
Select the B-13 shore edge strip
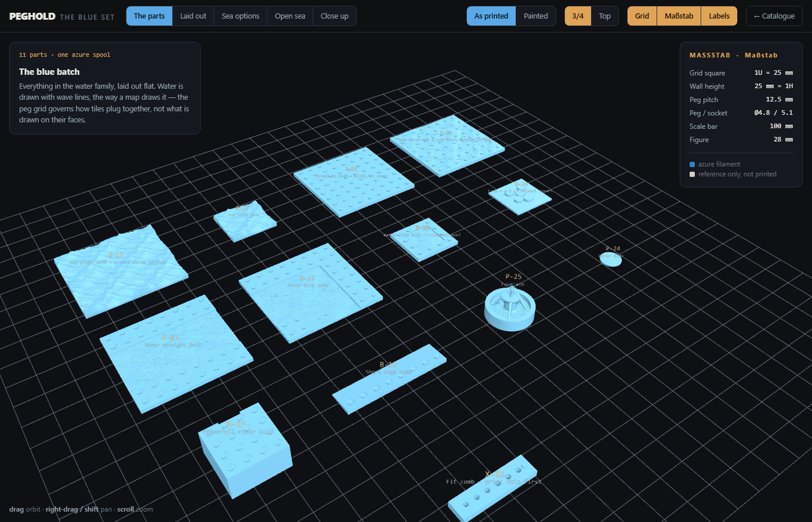tap(389, 379)
